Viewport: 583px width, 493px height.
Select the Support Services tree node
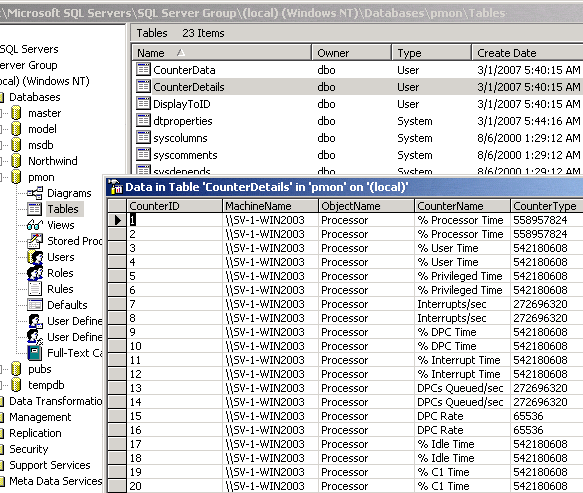[50, 465]
